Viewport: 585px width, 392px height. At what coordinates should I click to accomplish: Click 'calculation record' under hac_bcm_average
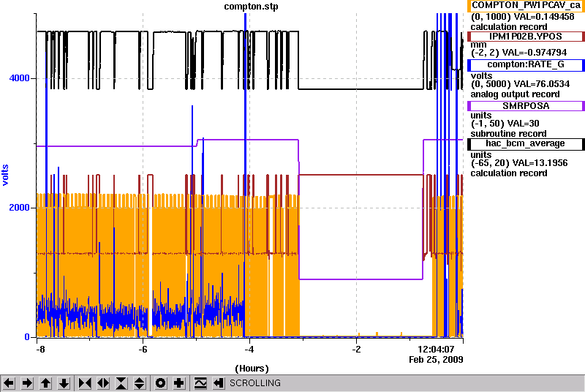(509, 173)
